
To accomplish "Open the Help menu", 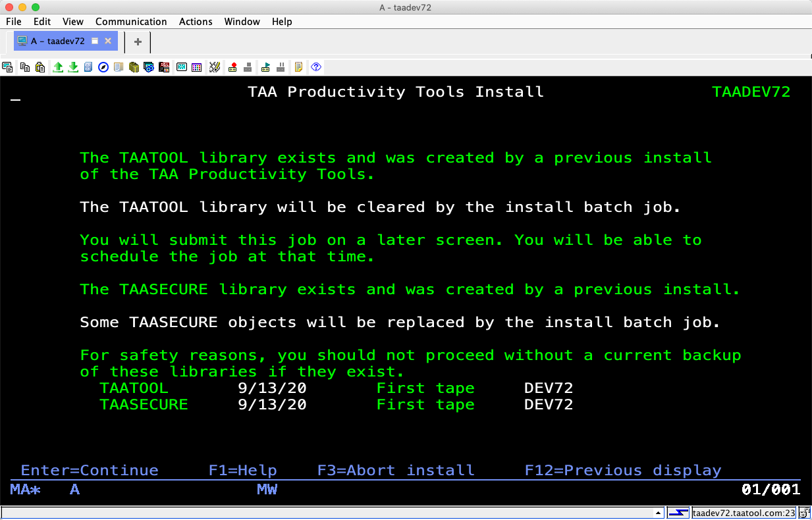I will coord(282,22).
